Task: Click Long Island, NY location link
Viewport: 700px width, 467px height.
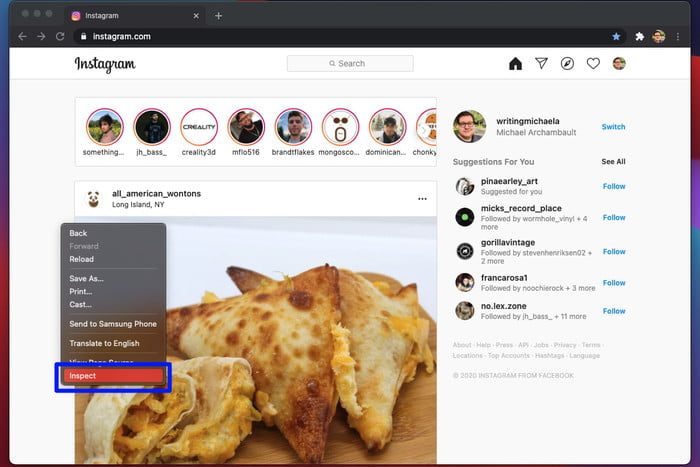Action: (x=138, y=204)
